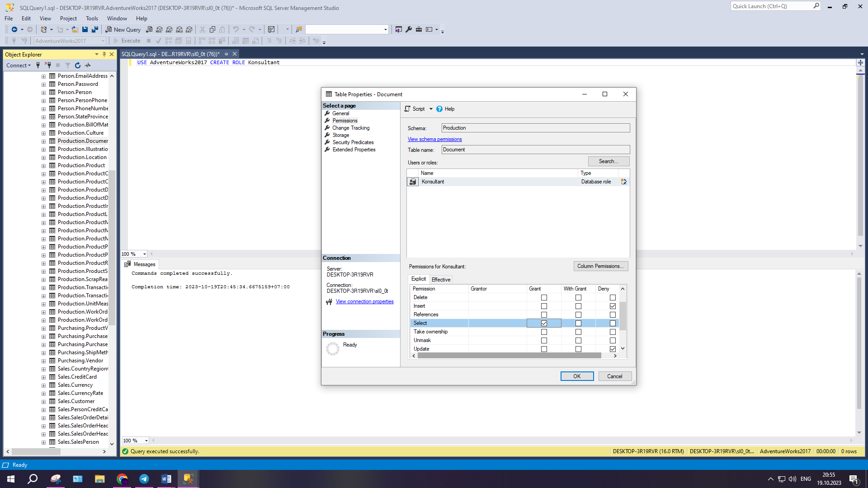Click the Script icon in Table Properties

pyautogui.click(x=407, y=109)
